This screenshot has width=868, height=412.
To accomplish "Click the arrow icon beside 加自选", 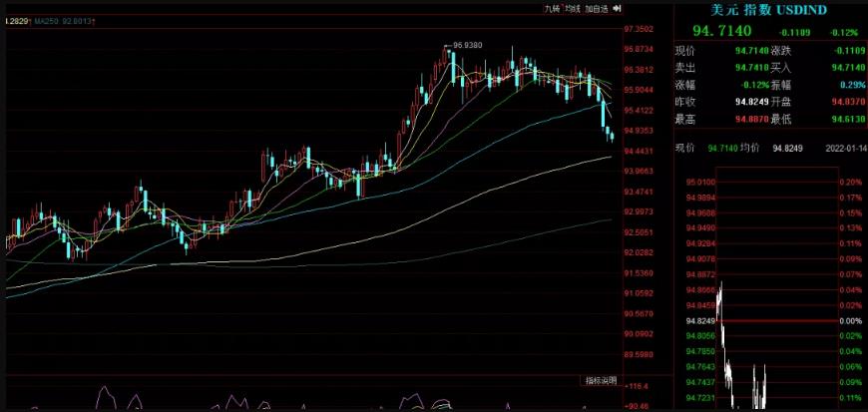I will coord(615,8).
